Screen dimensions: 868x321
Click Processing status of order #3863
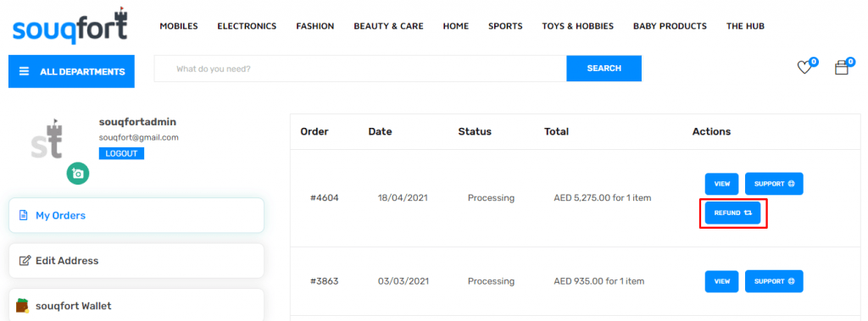[x=491, y=281]
